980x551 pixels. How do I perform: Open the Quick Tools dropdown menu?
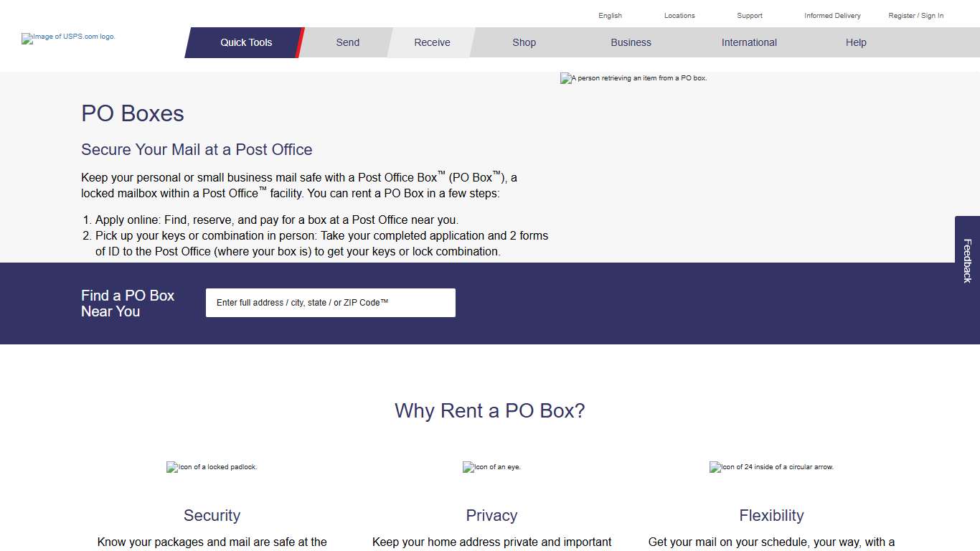(245, 42)
